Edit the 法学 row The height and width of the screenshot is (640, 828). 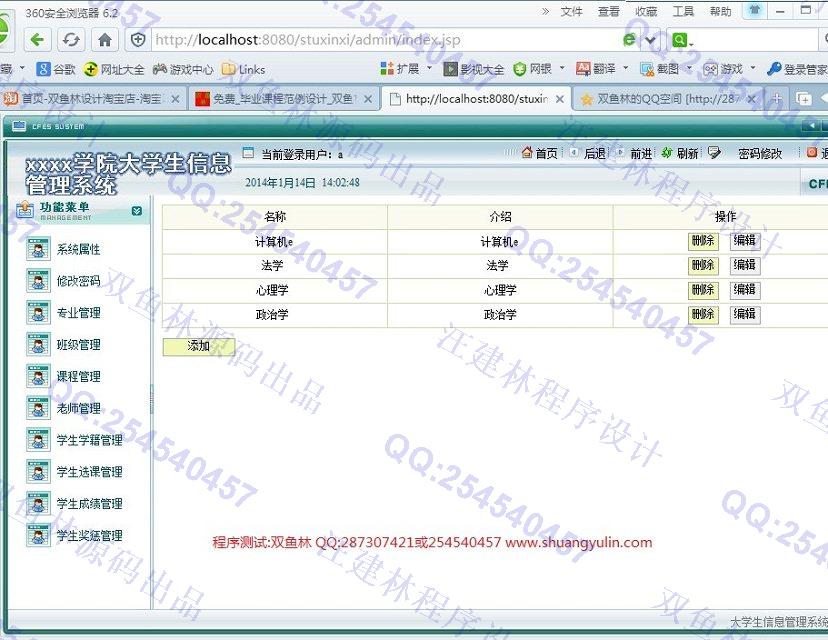[x=745, y=265]
